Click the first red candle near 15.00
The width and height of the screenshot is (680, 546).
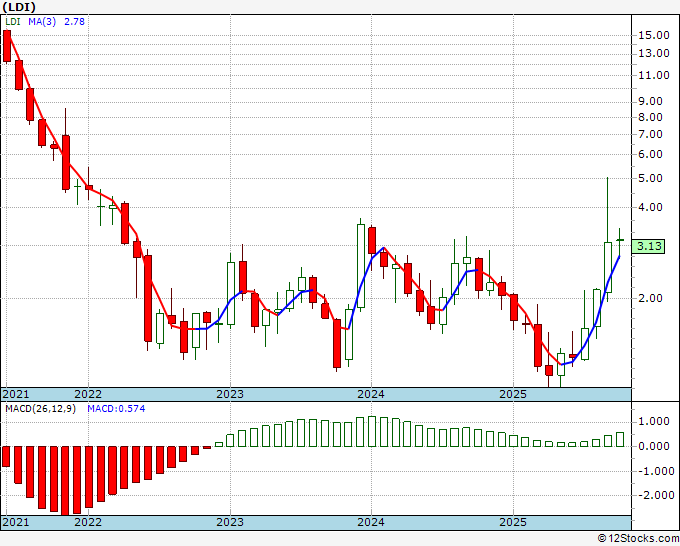click(x=7, y=46)
